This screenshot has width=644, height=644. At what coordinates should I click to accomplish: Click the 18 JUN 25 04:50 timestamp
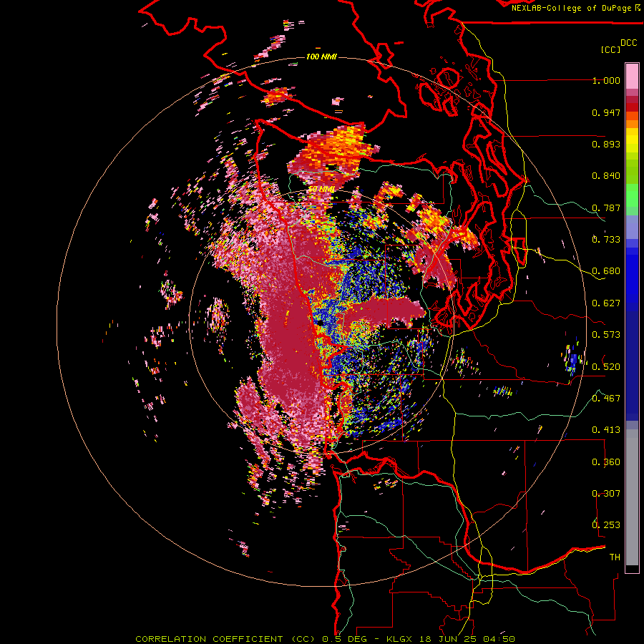click(x=467, y=639)
